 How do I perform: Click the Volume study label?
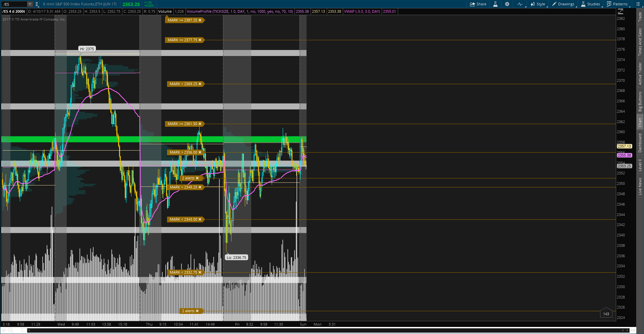[x=165, y=11]
